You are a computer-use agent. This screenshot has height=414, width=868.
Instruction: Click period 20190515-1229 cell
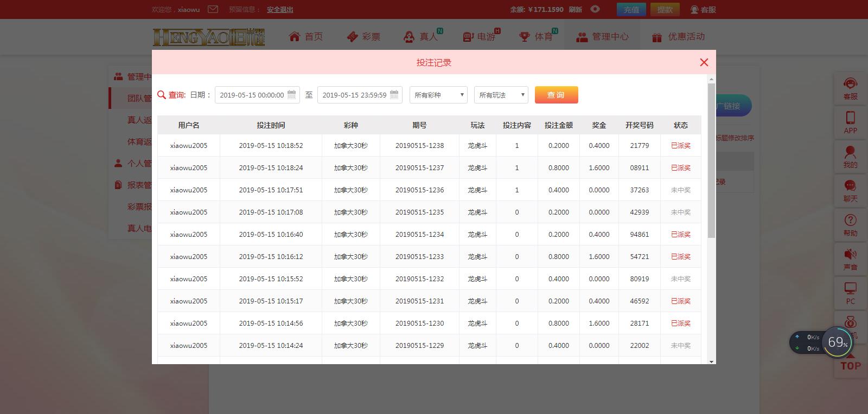(419, 346)
